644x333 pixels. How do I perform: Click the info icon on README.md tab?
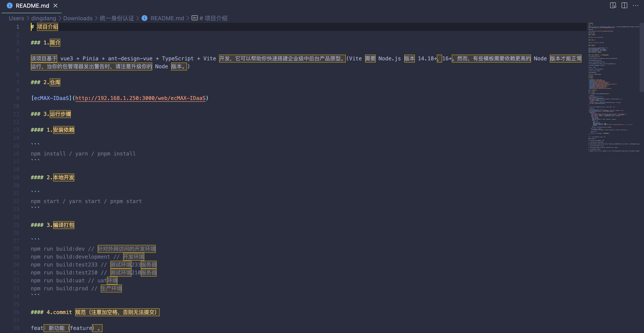coord(9,6)
